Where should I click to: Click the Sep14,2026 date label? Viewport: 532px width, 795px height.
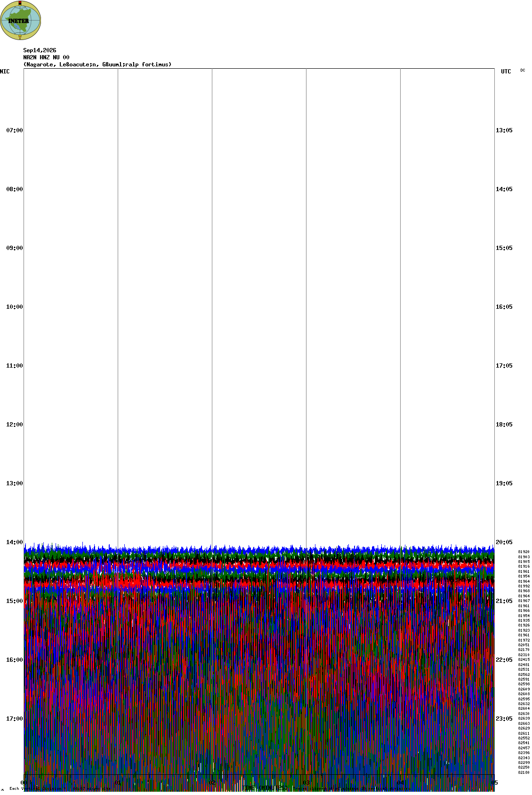(40, 50)
